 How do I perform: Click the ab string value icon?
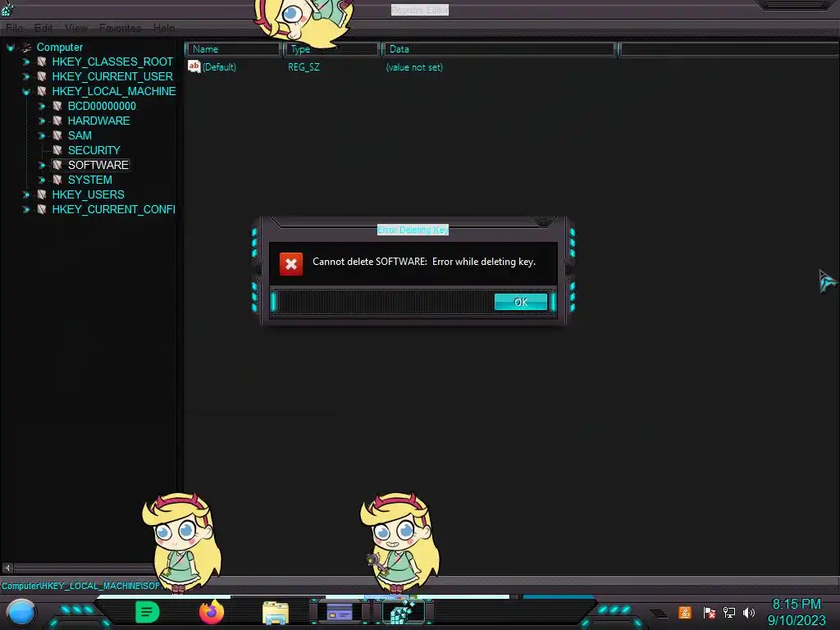click(x=194, y=66)
